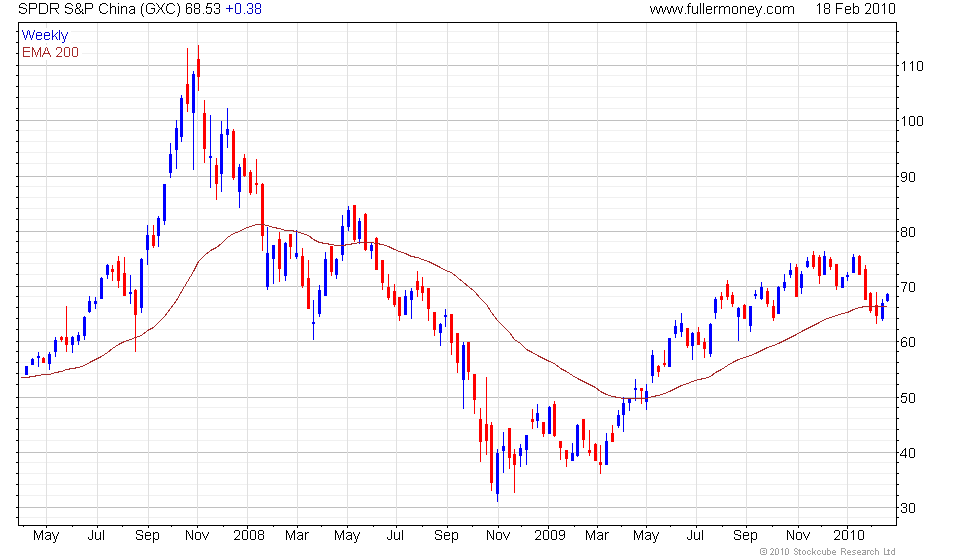980x560 pixels.
Task: Click the www.fullermoney.com link text
Action: point(722,9)
